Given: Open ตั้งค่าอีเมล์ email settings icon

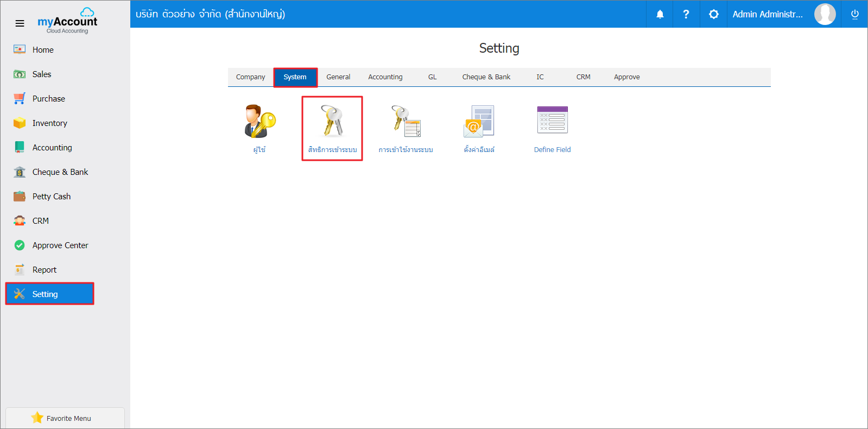Looking at the screenshot, I should 479,121.
